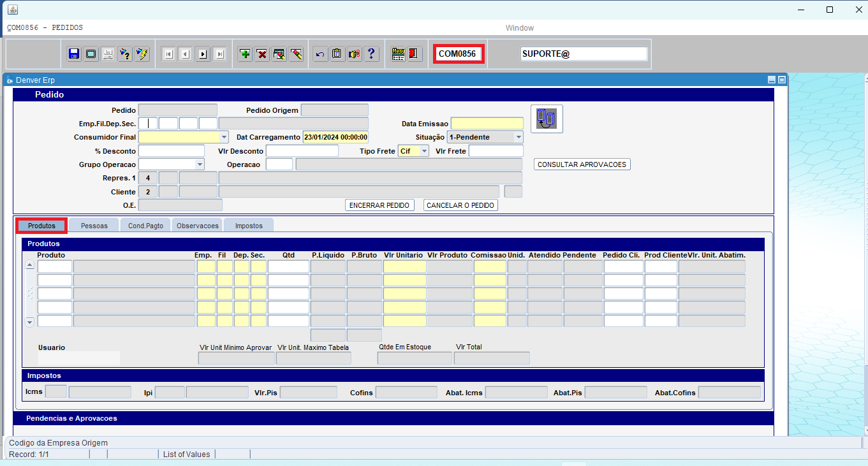Click the Cliente button labeled 2
Screen dimensions: 868x466
(x=148, y=192)
